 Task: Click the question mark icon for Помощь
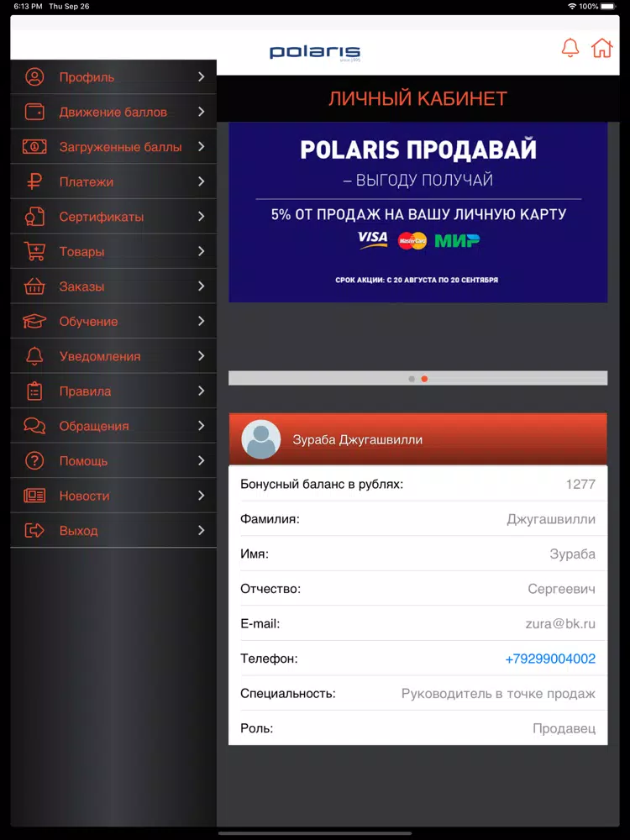tap(34, 460)
